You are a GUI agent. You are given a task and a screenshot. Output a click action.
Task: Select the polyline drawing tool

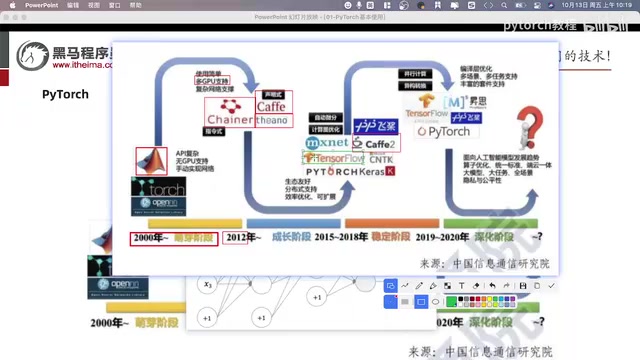click(405, 286)
